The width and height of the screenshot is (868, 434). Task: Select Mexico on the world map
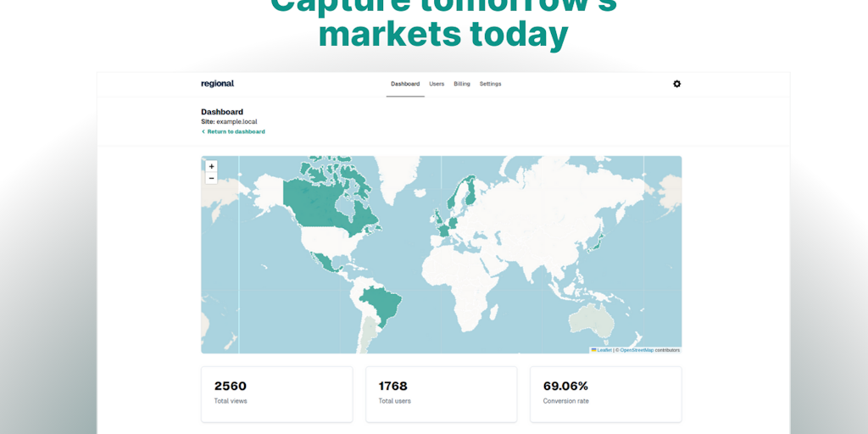[x=324, y=262]
